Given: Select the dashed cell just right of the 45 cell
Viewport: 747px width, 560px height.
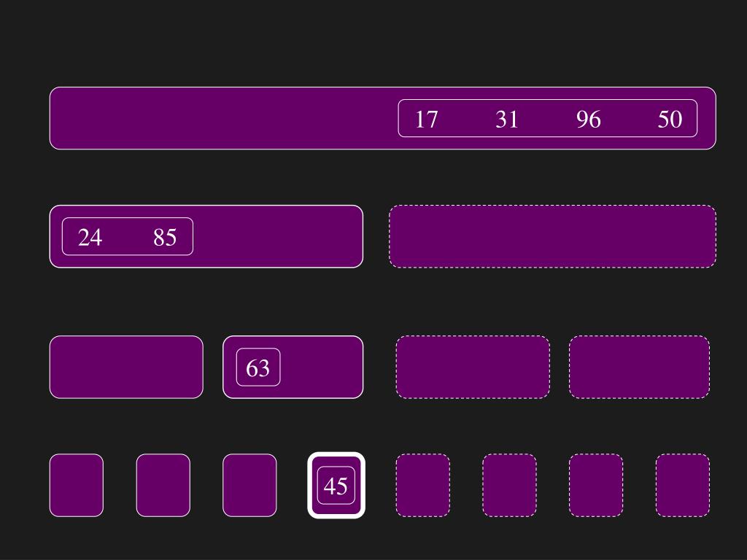Looking at the screenshot, I should click(423, 485).
